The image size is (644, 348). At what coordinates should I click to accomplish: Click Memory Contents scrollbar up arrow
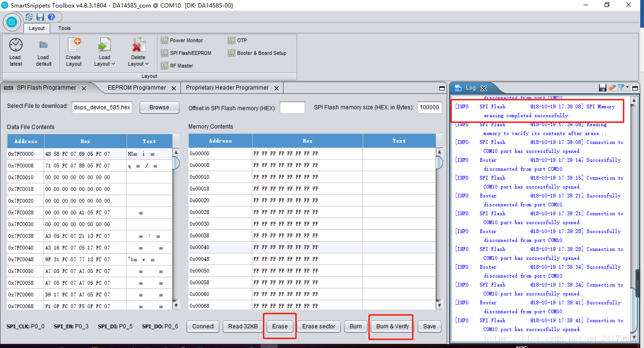pyautogui.click(x=439, y=151)
